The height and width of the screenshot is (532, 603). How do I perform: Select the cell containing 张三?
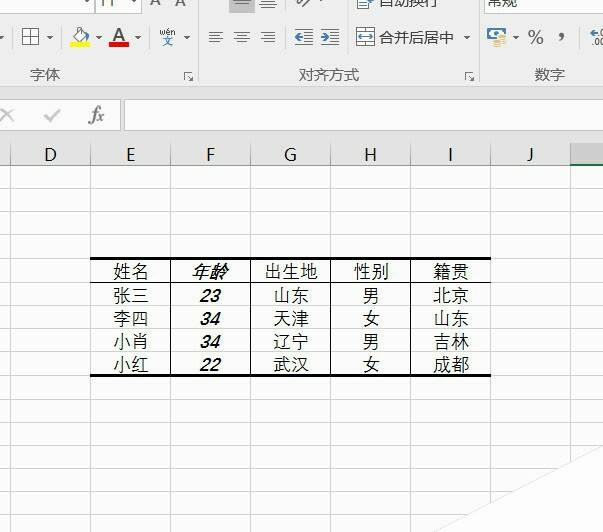click(130, 295)
